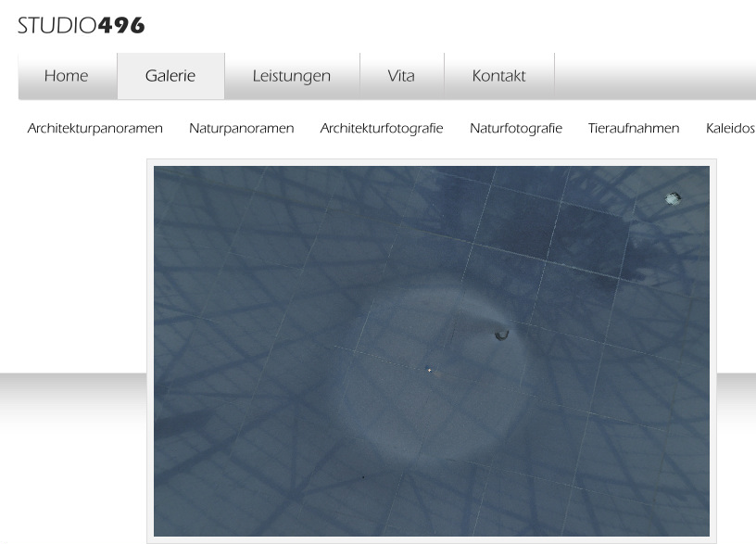Click the empty navigation bar area after Kontakt
Image resolution: width=756 pixels, height=544 pixels.
pos(653,76)
